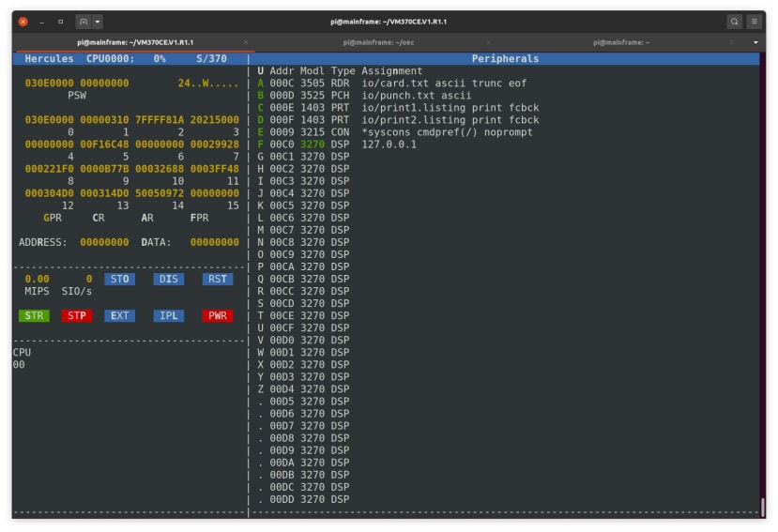Close the pi@mainframe: ~ tab

point(731,42)
